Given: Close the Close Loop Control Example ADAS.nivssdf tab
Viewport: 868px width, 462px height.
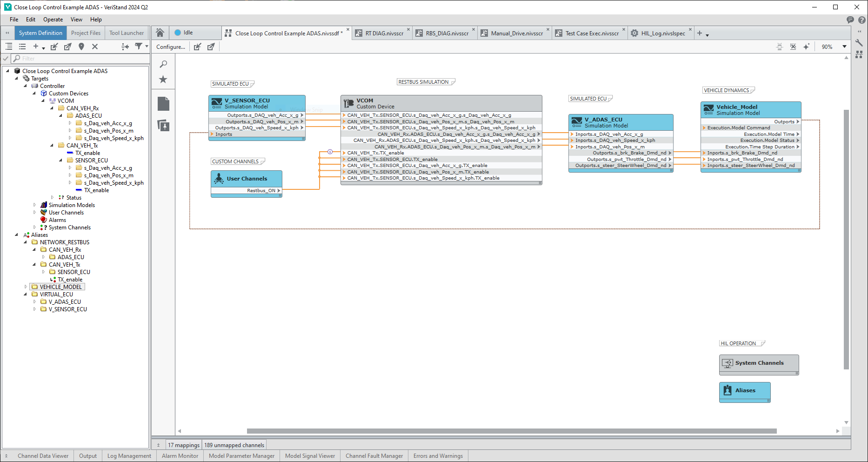Looking at the screenshot, I should (347, 29).
